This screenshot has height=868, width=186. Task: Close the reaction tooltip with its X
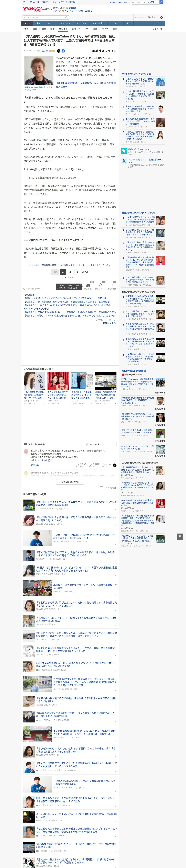[80, 285]
